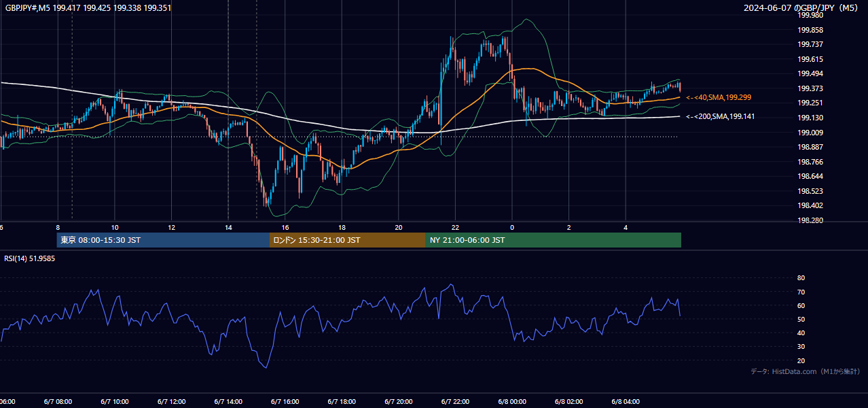This screenshot has width=868, height=408.
Task: Select the 6/8 02:00 date axis label
Action: click(x=568, y=402)
